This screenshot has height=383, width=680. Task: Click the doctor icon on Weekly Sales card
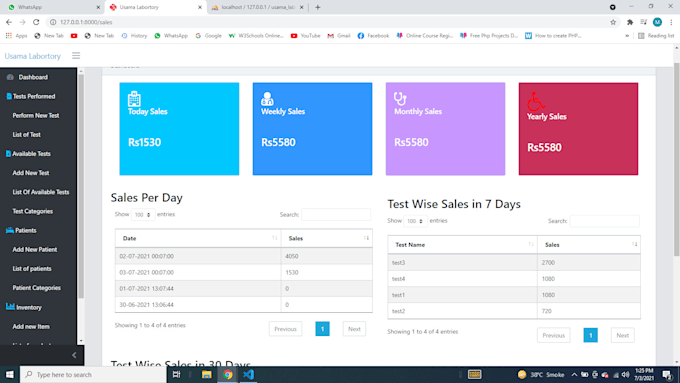pyautogui.click(x=267, y=99)
